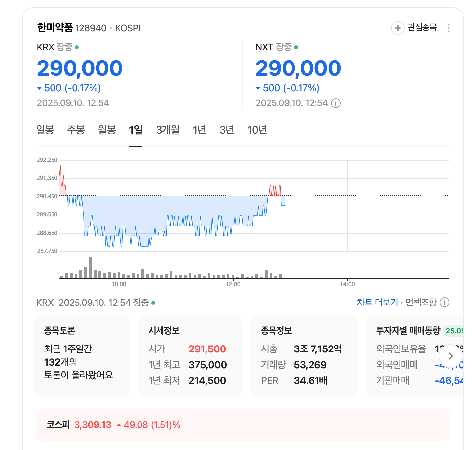Open the three-dot more options menu
Viewport: 476px width, 450px height.
(448, 28)
